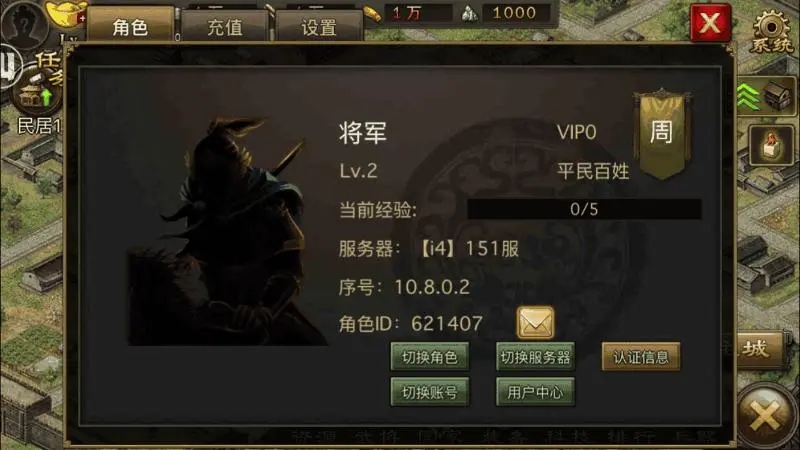This screenshot has width=800, height=450.
Task: Tap the 周 banner badge
Action: tap(662, 134)
